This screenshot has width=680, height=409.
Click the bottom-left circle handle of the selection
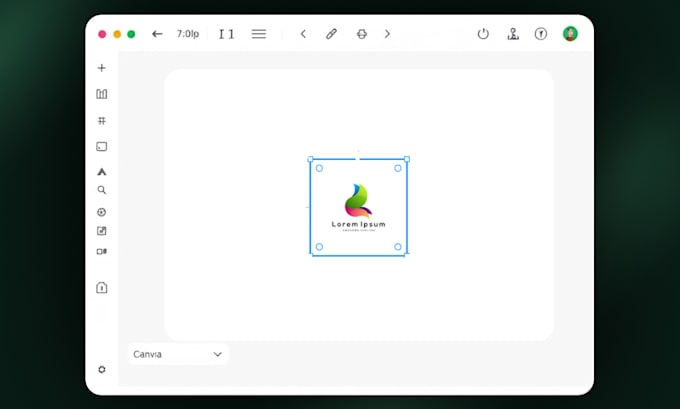click(x=319, y=247)
